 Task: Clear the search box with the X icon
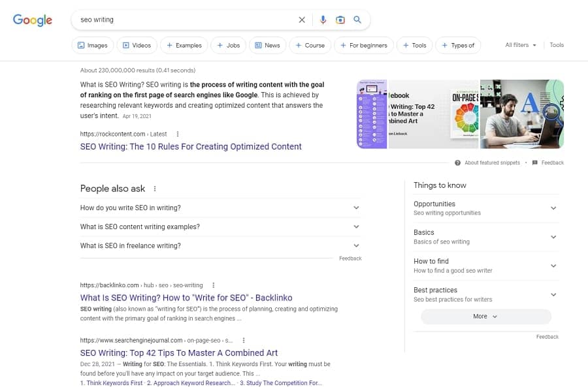pyautogui.click(x=302, y=20)
